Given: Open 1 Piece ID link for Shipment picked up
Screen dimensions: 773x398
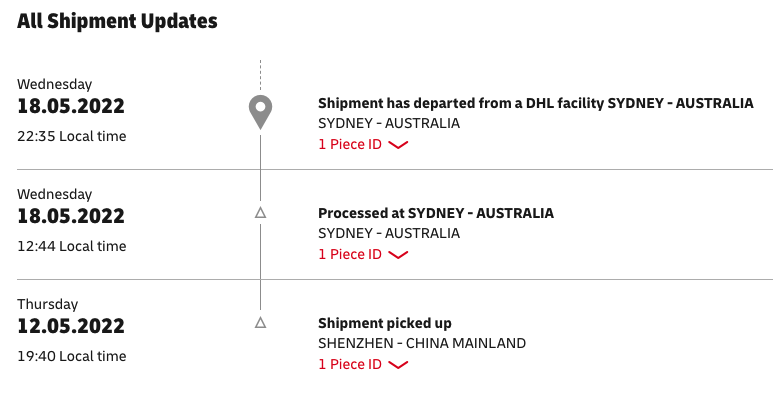Looking at the screenshot, I should coord(350,364).
